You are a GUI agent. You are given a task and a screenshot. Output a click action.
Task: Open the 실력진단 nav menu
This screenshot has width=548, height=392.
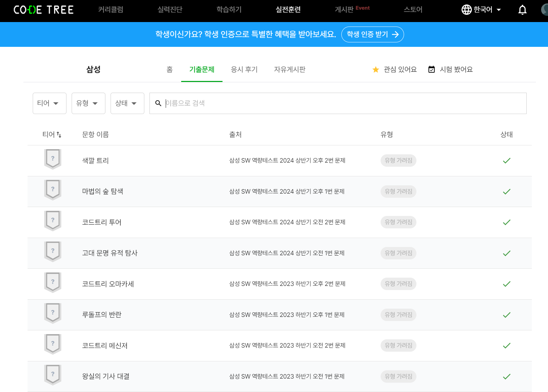170,10
